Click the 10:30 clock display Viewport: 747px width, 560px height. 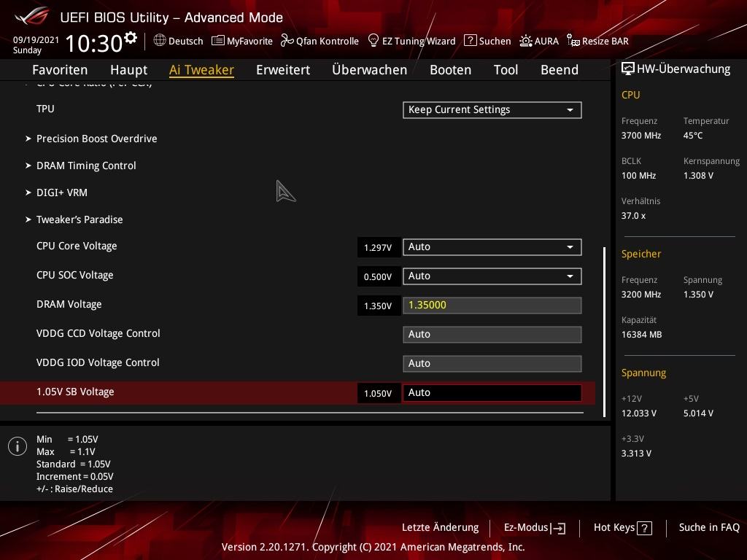94,43
